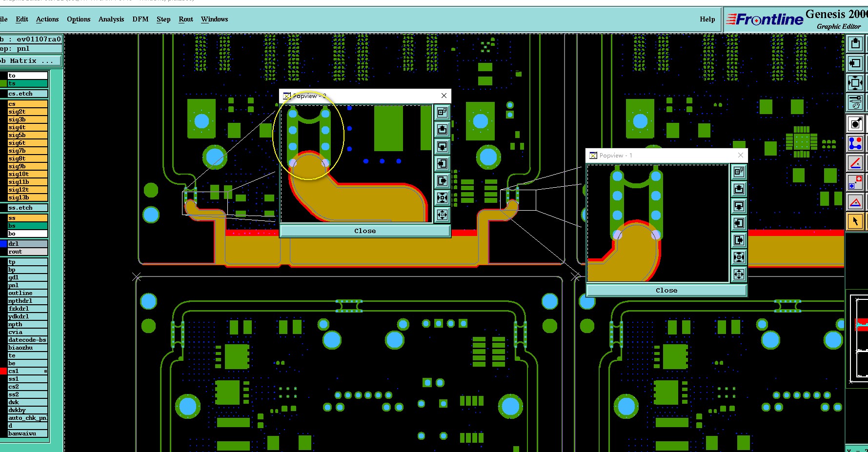Open the Job Matrix button
868x452 pixels.
coord(31,61)
